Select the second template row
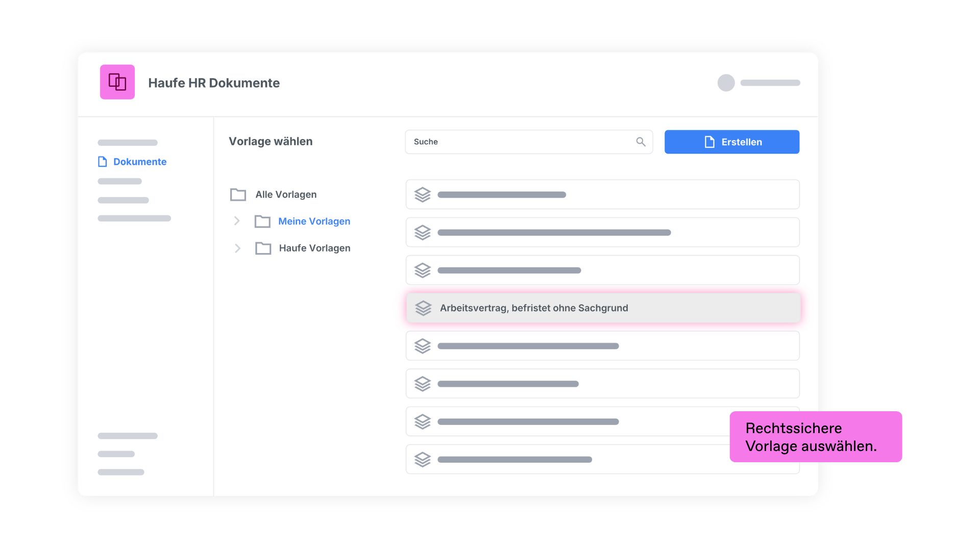 click(x=603, y=232)
